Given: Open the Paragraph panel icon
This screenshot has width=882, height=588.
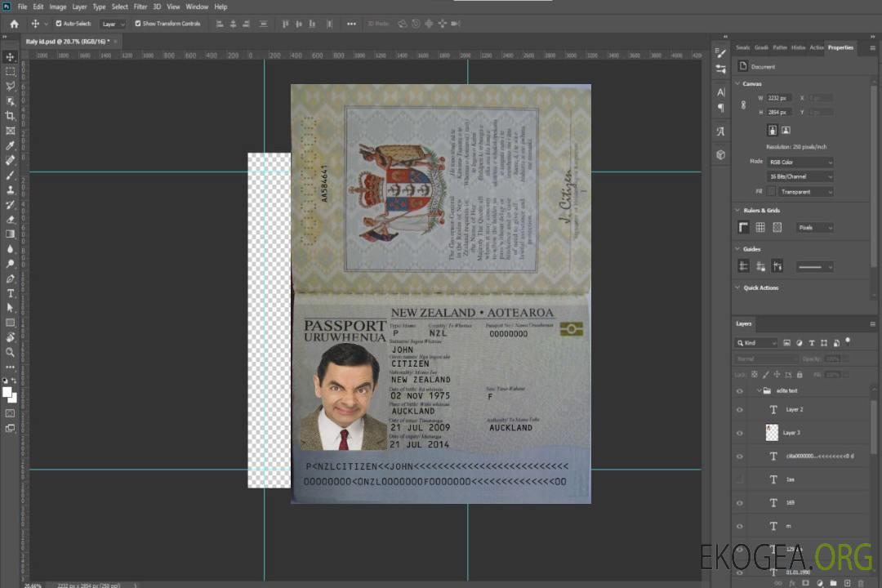Looking at the screenshot, I should coord(720,108).
